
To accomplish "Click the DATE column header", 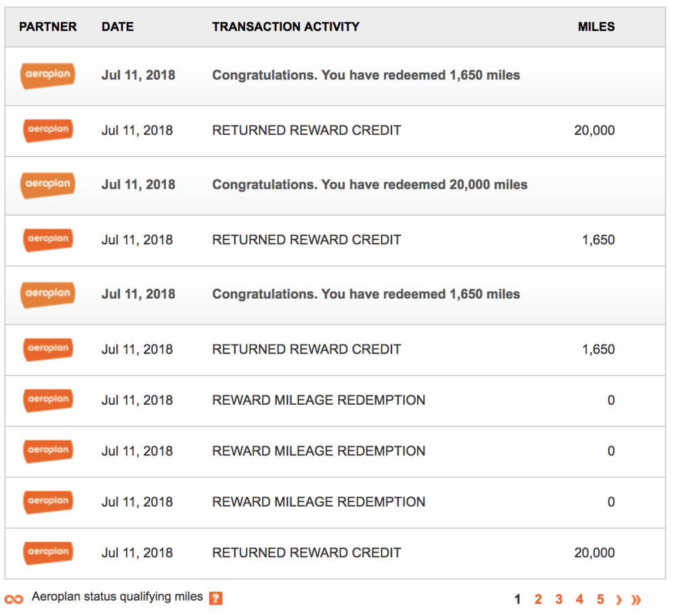I will [x=117, y=27].
